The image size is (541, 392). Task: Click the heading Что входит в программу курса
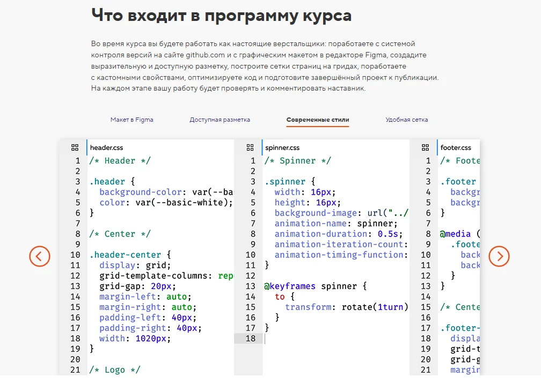point(221,15)
